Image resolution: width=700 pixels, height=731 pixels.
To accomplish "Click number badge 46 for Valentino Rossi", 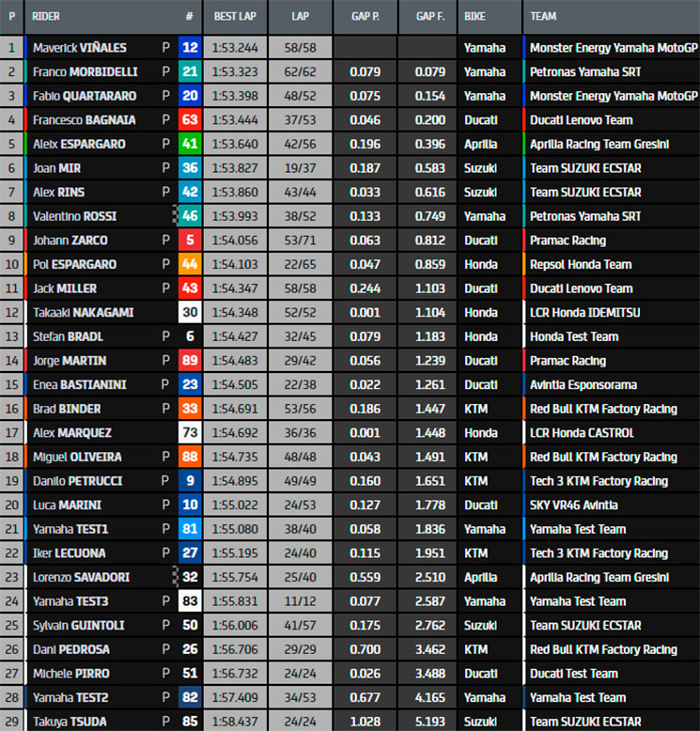I will pos(190,216).
